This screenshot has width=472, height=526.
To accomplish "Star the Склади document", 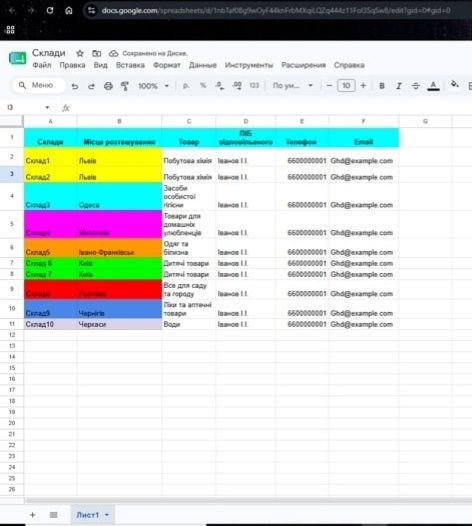I will (x=80, y=53).
